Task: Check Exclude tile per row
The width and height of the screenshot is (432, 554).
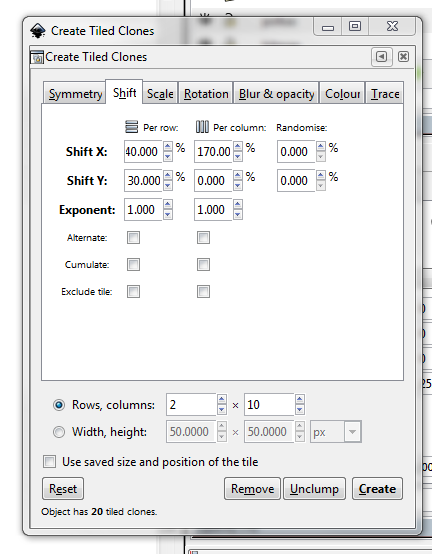Action: point(133,291)
